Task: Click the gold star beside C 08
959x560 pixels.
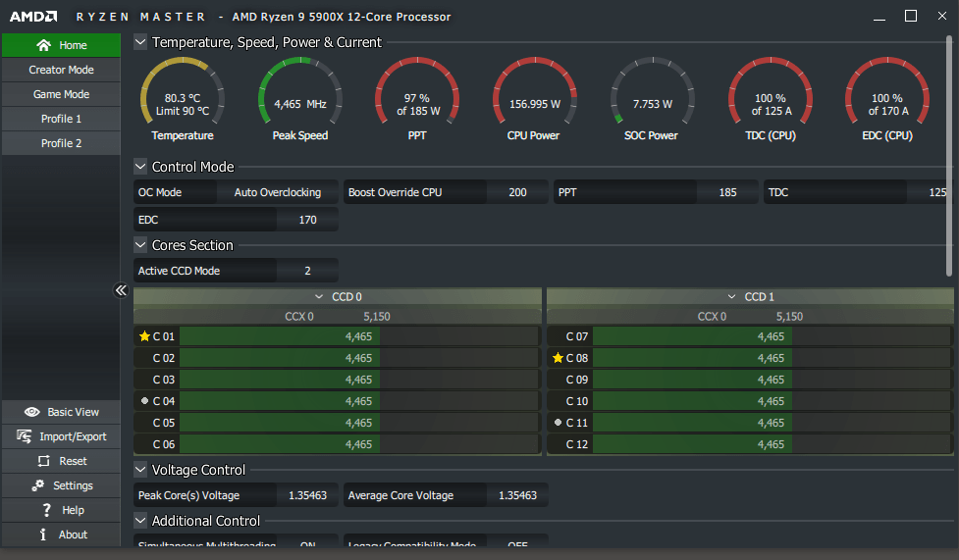Action: coord(558,358)
